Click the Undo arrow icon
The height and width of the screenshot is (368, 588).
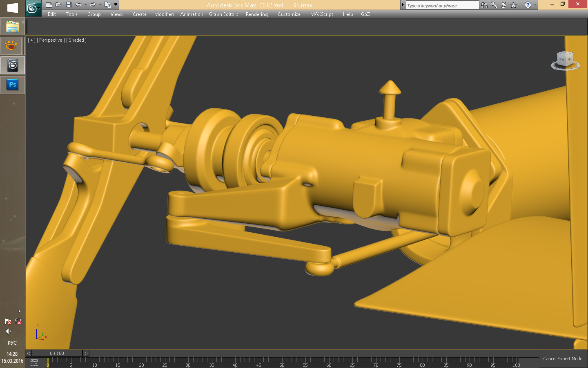(x=78, y=5)
